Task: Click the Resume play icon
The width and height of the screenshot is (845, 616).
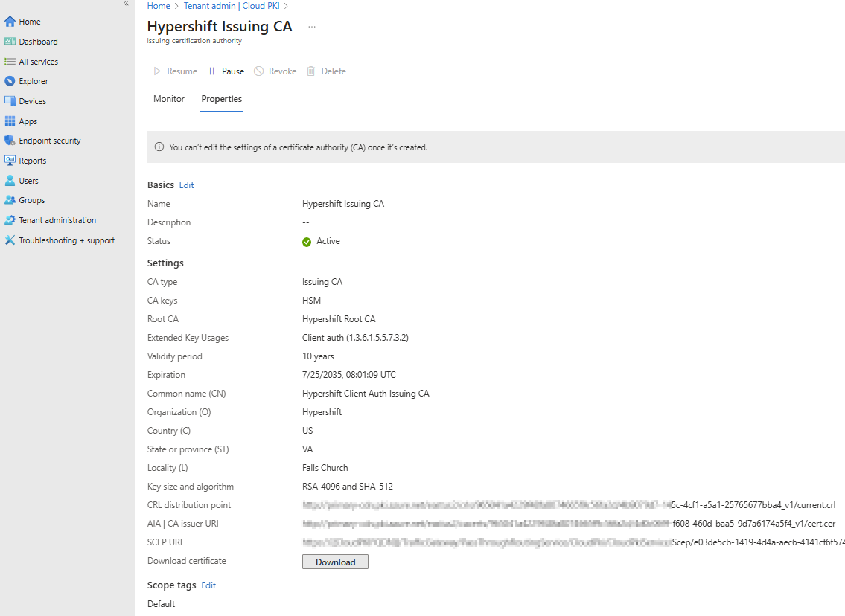Action: point(157,71)
